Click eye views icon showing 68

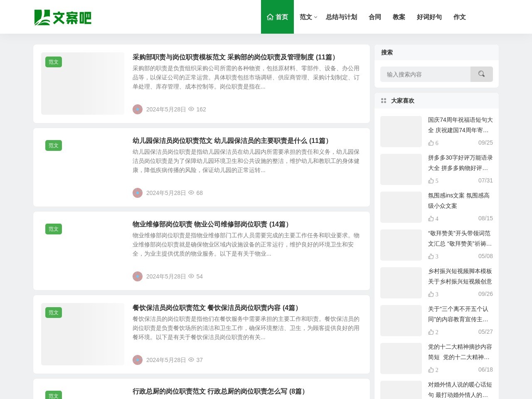coord(191,192)
